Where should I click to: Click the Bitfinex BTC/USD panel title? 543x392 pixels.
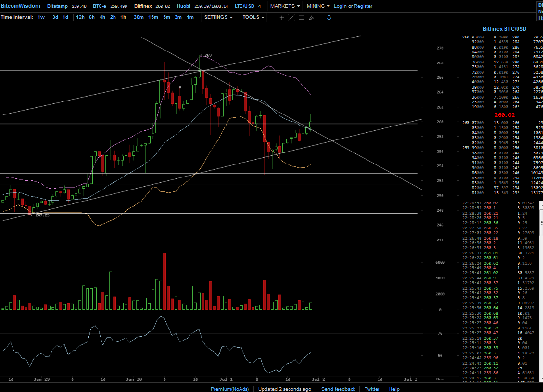504,29
